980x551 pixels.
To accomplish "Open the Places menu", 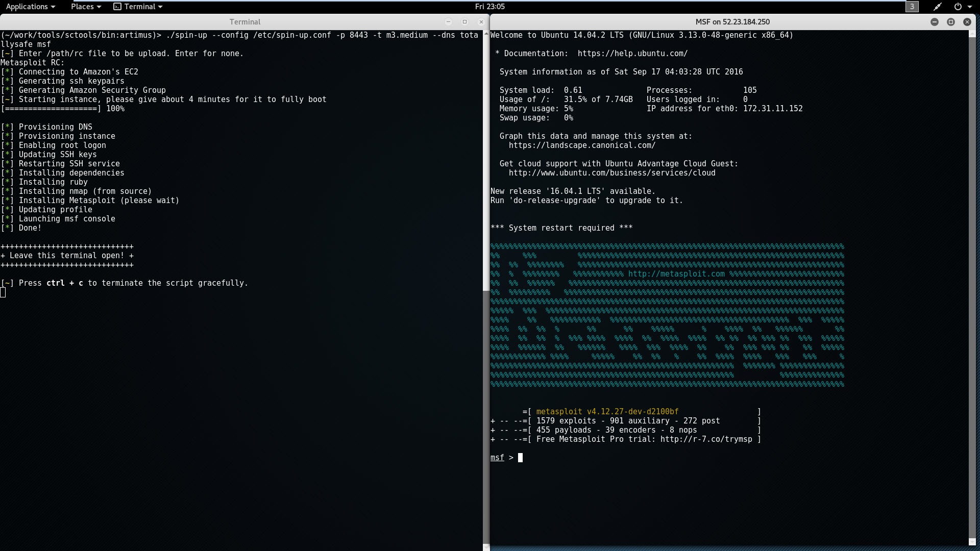I will click(86, 7).
